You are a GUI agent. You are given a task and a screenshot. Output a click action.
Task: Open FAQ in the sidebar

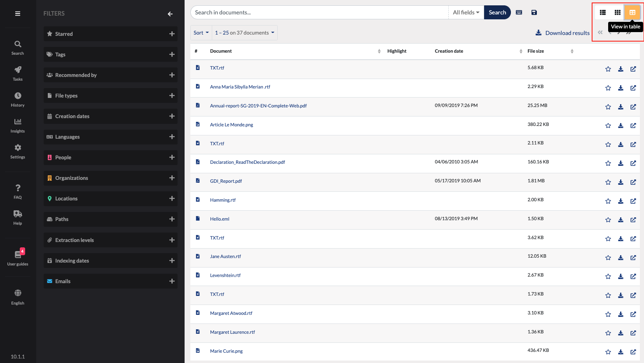tap(18, 192)
